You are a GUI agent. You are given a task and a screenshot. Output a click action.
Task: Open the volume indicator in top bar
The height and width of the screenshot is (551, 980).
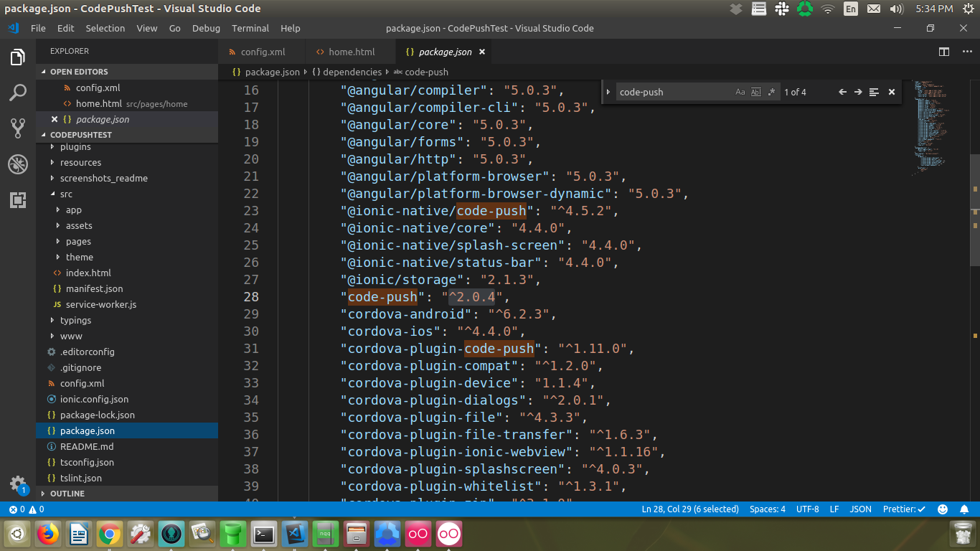click(x=896, y=9)
